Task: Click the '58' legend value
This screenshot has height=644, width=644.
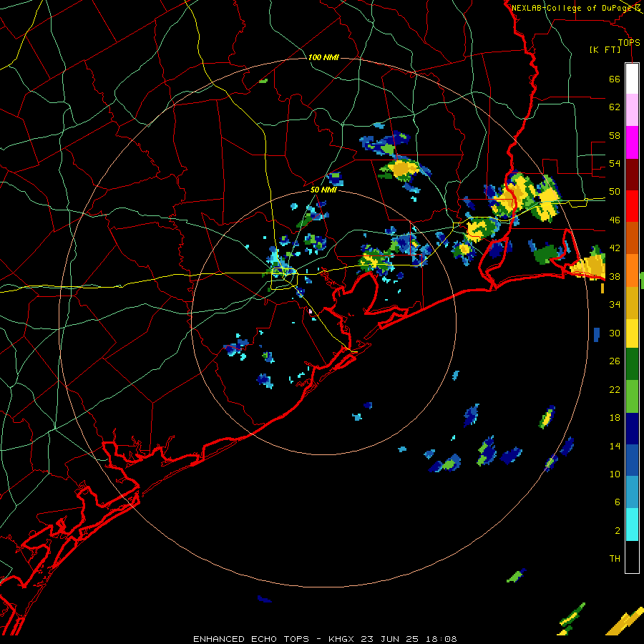Action: tap(615, 135)
